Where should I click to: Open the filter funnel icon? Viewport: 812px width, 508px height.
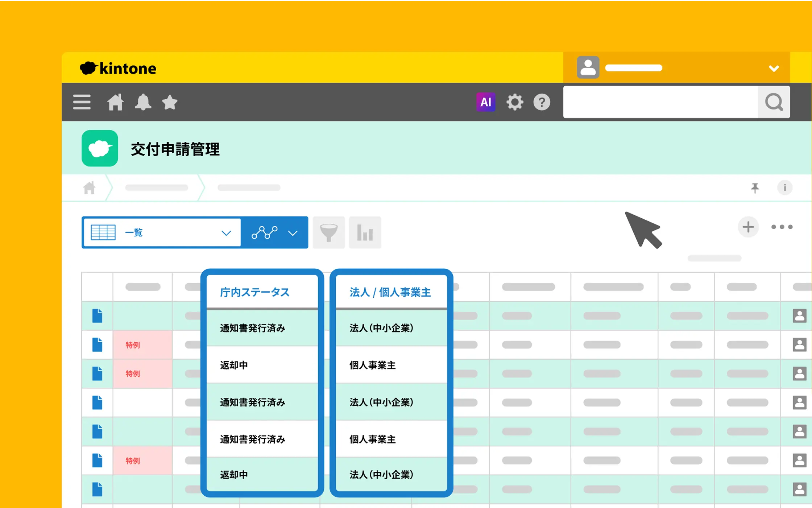pyautogui.click(x=328, y=232)
